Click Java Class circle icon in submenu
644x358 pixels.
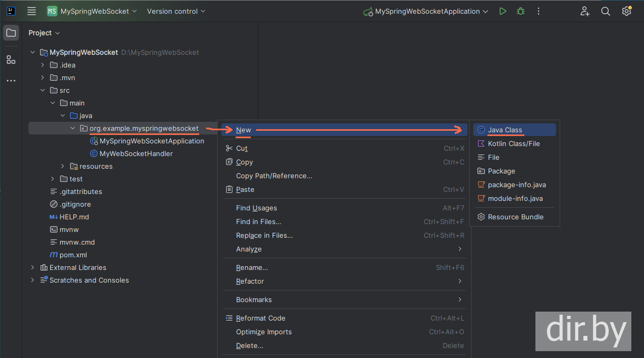(x=481, y=130)
